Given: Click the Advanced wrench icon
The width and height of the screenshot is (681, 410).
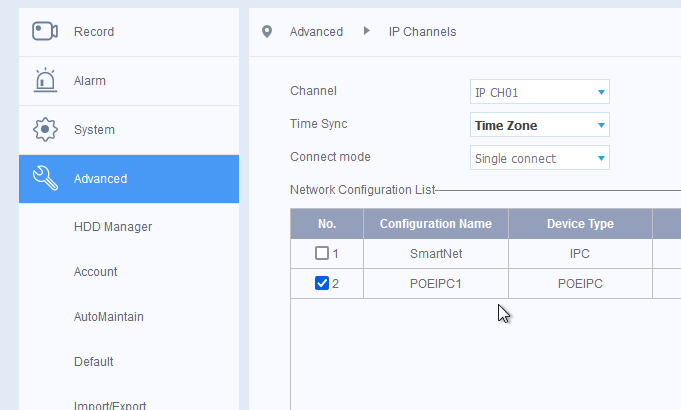Looking at the screenshot, I should [45, 178].
